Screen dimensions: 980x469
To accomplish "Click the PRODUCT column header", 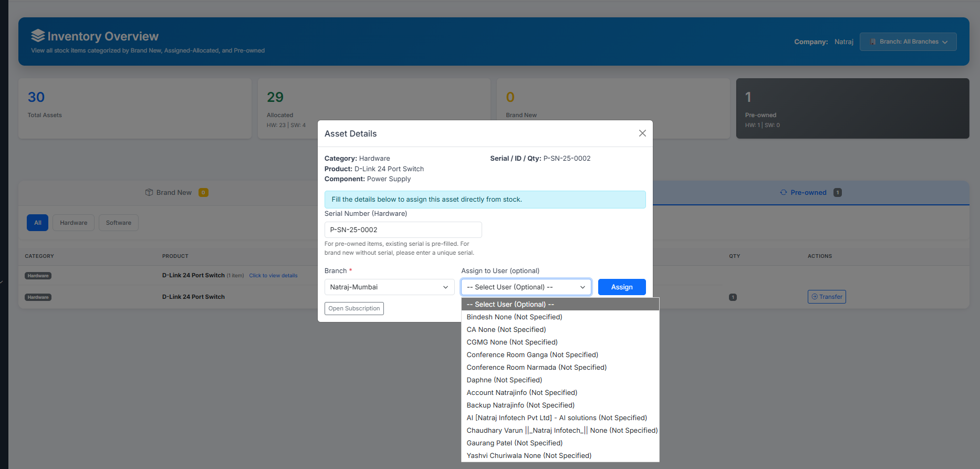I will [x=175, y=256].
